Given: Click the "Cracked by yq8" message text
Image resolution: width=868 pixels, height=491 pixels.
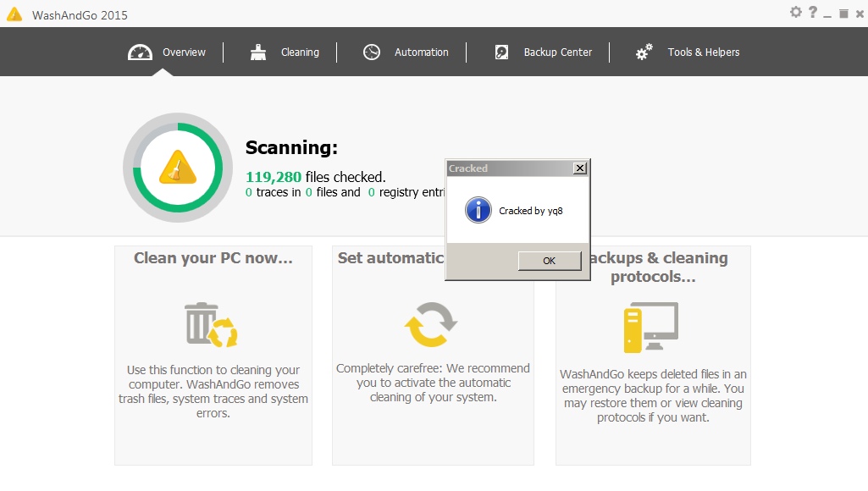Looking at the screenshot, I should 531,211.
